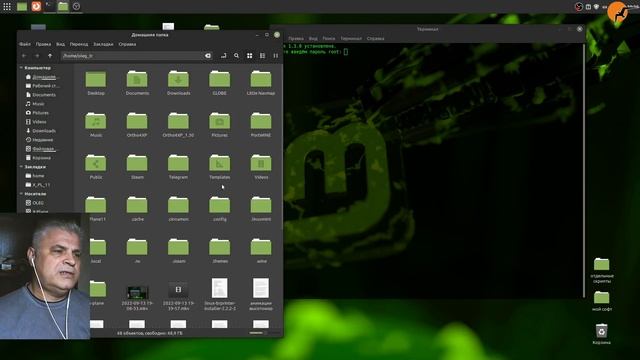Select the Downloads folder in the grid
Screen dimensions: 640x360
178,79
